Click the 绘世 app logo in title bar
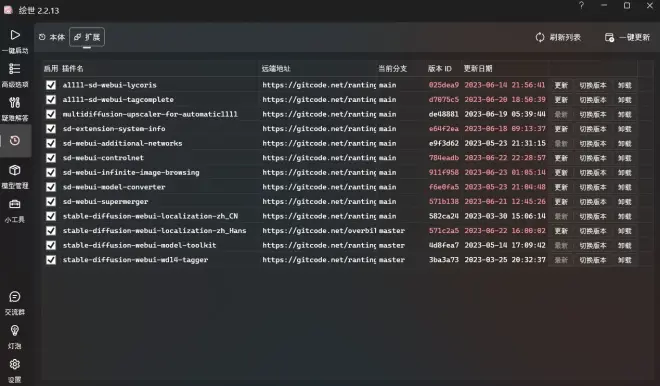 pos(8,10)
